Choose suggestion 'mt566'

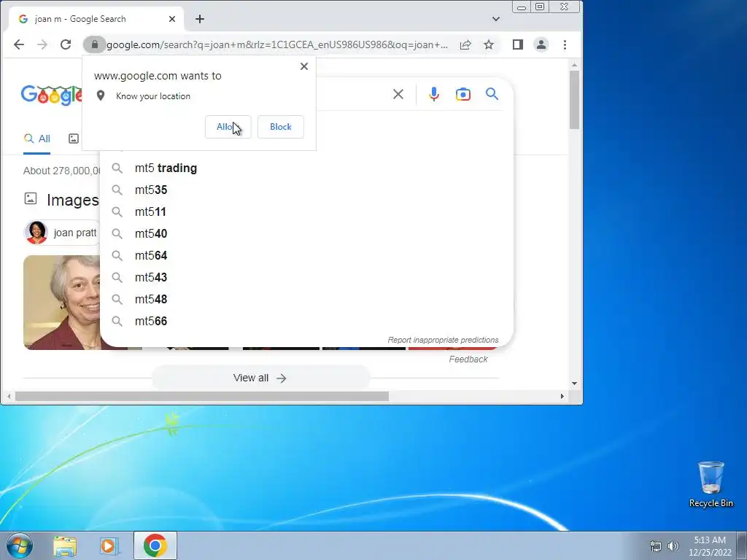point(307,322)
